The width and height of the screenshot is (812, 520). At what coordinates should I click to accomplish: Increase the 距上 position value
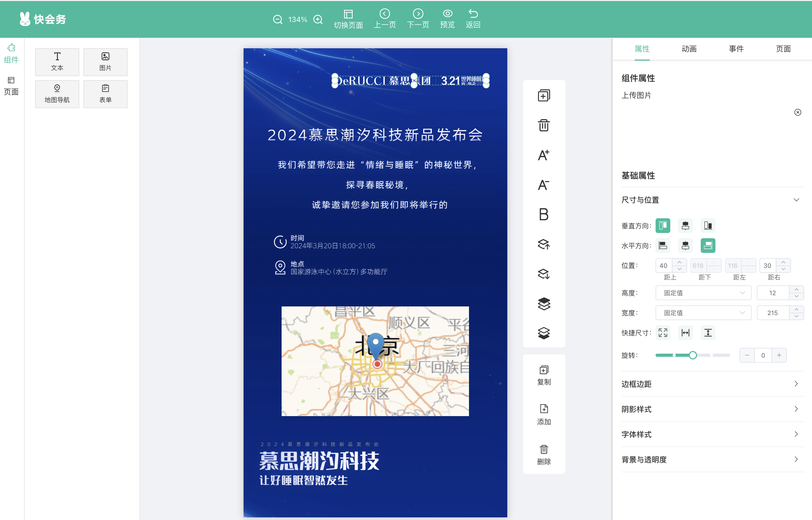pos(679,262)
